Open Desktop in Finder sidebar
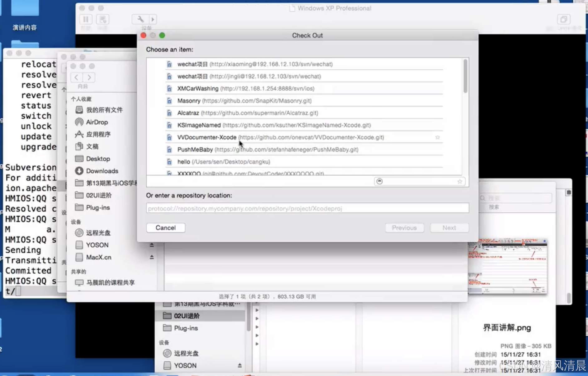The height and width of the screenshot is (376, 588). coord(93,159)
